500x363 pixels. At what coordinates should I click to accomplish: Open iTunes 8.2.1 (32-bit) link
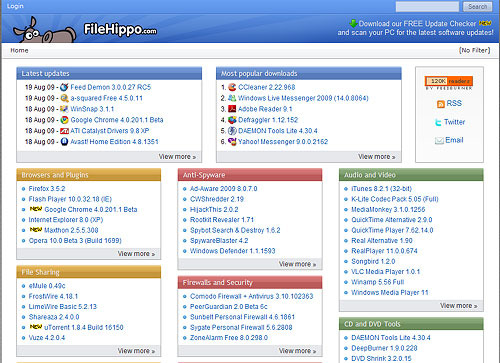coord(382,189)
